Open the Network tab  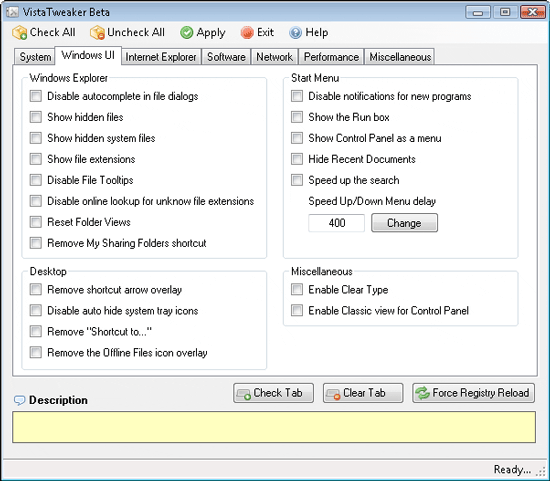coord(274,57)
